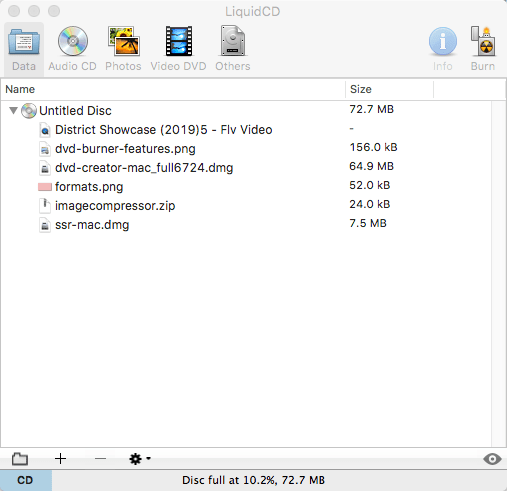Select imagecompressor.zip entry
The width and height of the screenshot is (507, 491).
coord(115,206)
